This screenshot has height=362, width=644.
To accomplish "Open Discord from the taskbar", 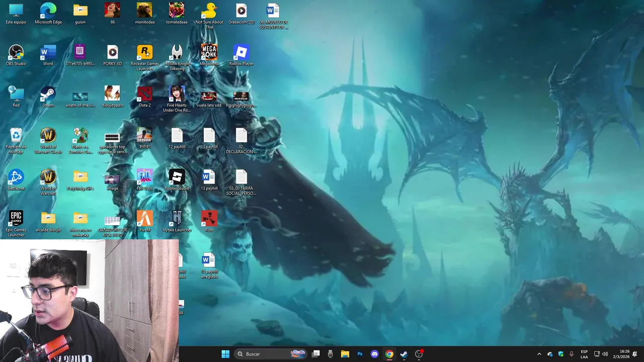I will point(374,354).
